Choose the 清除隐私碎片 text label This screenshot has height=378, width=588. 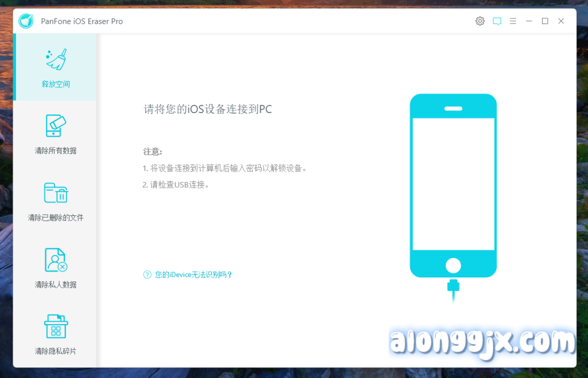pos(56,351)
